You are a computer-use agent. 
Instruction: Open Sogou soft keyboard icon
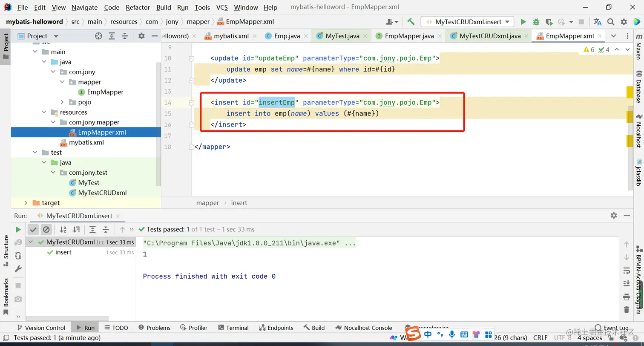(x=464, y=334)
